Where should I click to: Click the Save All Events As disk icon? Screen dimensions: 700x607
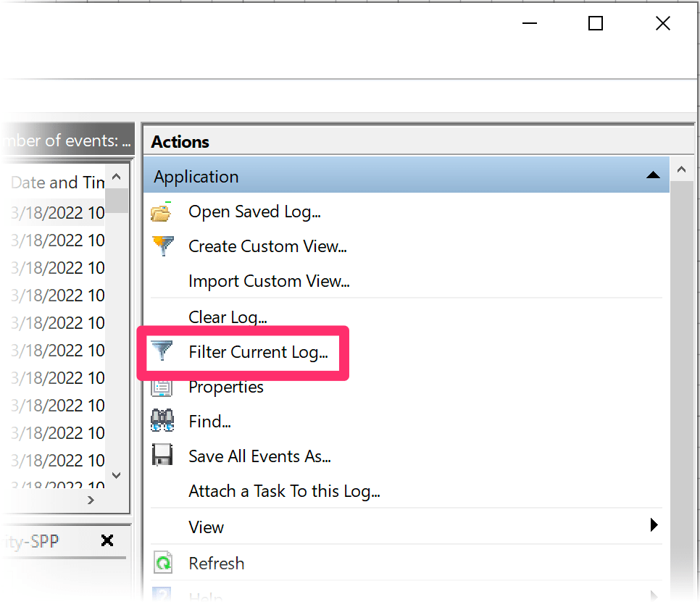pyautogui.click(x=162, y=456)
